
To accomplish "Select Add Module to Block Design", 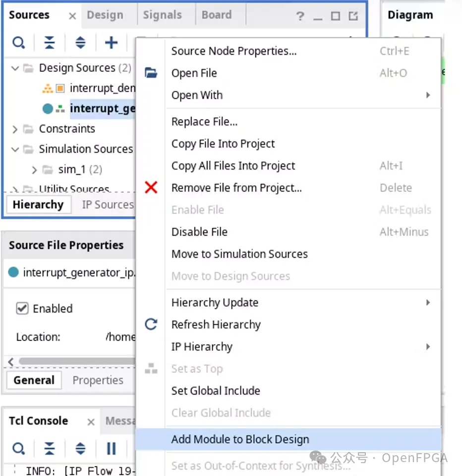I will [x=240, y=439].
